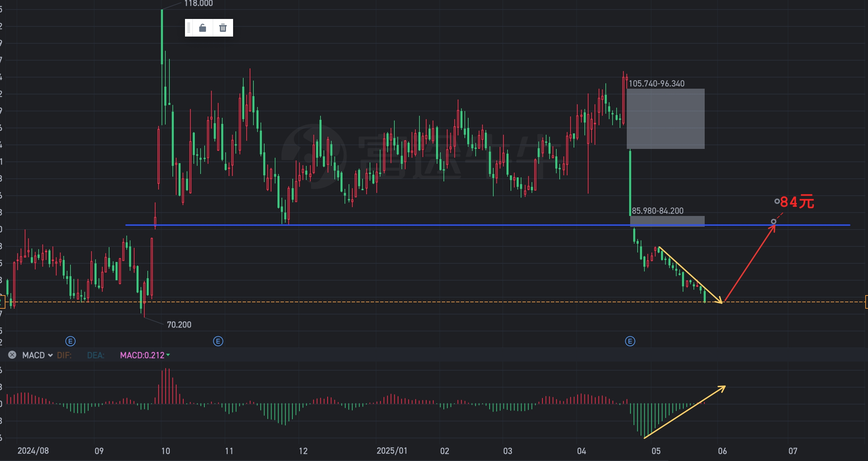Viewport: 868px width, 461px height.
Task: Toggle the dimmed DEA line visibility
Action: point(96,355)
